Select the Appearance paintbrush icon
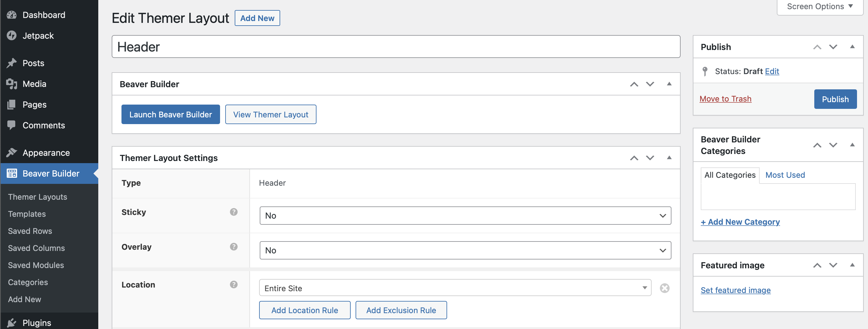868x329 pixels. click(x=12, y=152)
